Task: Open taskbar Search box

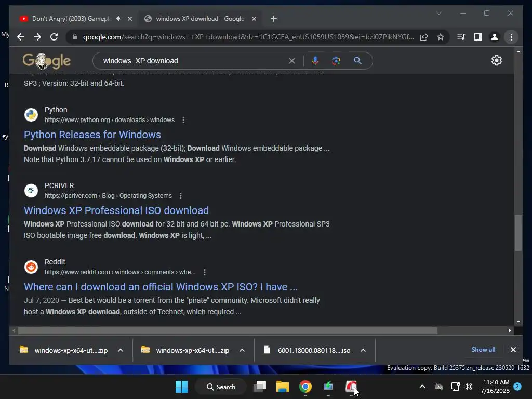Action: 221,387
